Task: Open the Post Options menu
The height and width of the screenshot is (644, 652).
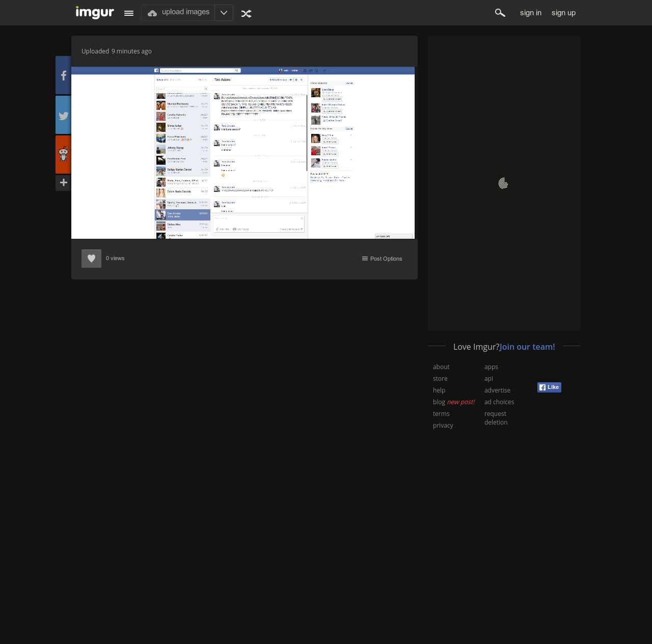Action: click(382, 259)
